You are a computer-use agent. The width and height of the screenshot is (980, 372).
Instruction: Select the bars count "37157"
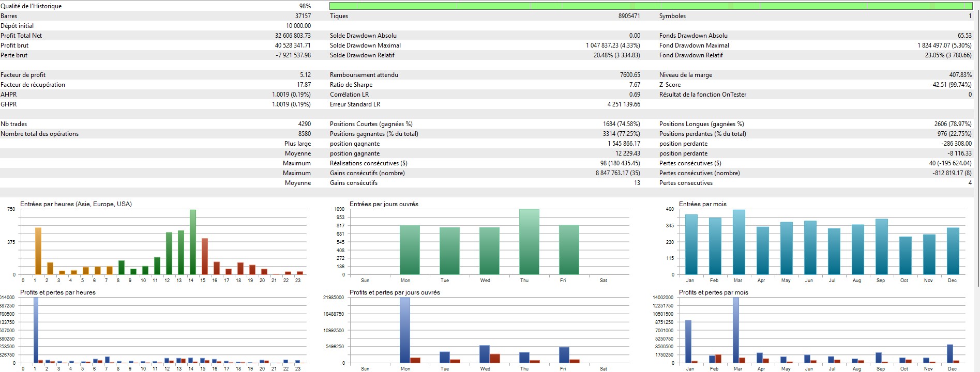coord(303,16)
